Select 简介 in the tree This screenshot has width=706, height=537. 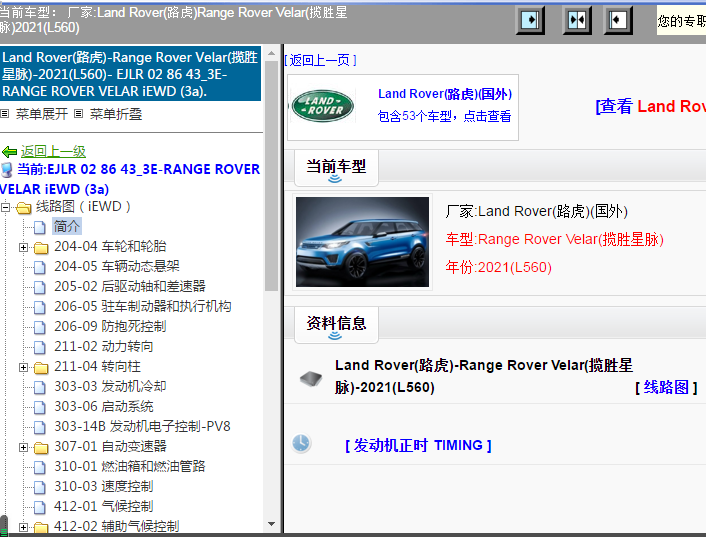click(x=67, y=226)
